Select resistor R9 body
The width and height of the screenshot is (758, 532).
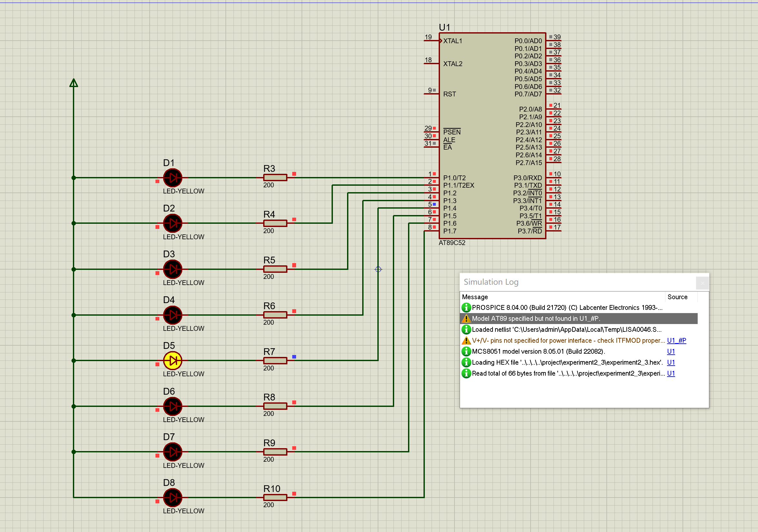(275, 452)
